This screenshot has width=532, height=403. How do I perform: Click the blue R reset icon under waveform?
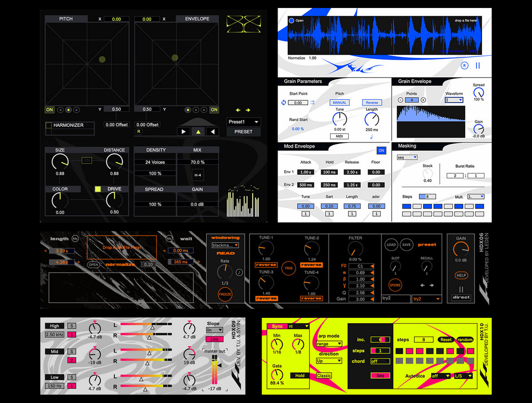tap(464, 65)
